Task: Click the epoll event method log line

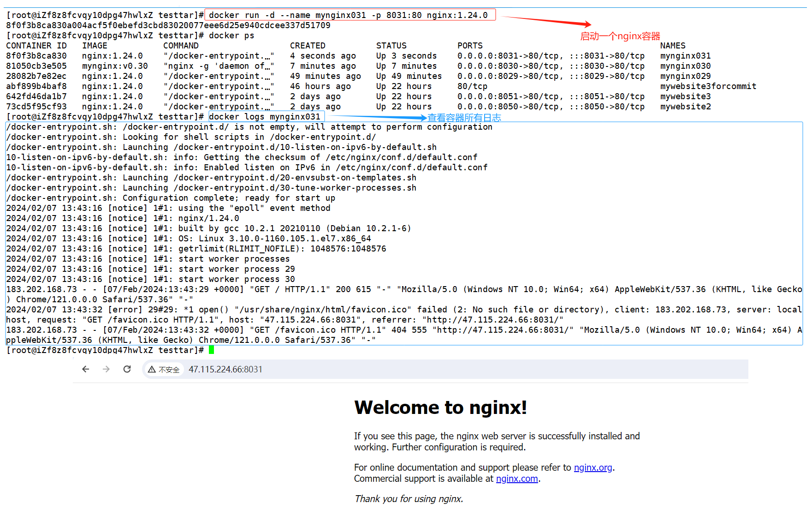Action: (168, 208)
